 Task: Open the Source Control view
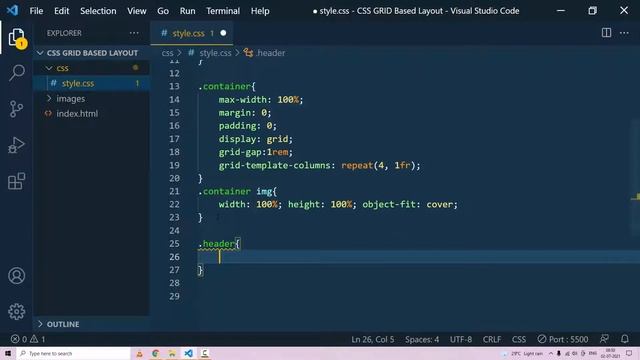[x=17, y=109]
